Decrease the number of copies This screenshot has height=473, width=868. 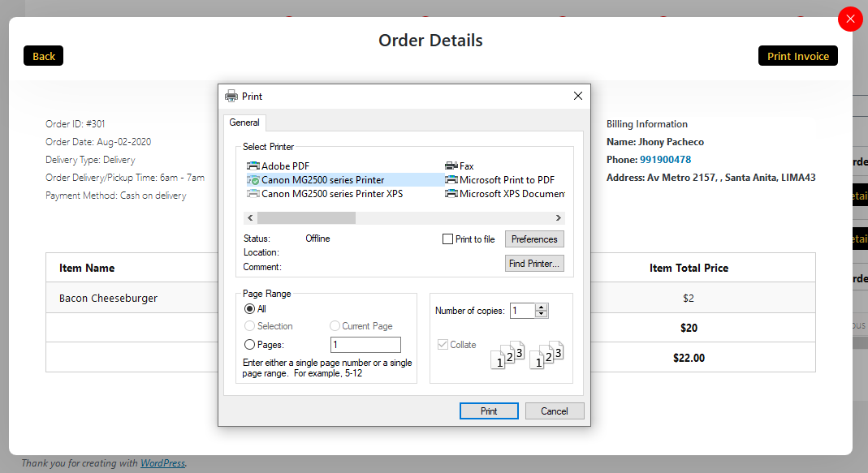(x=542, y=314)
